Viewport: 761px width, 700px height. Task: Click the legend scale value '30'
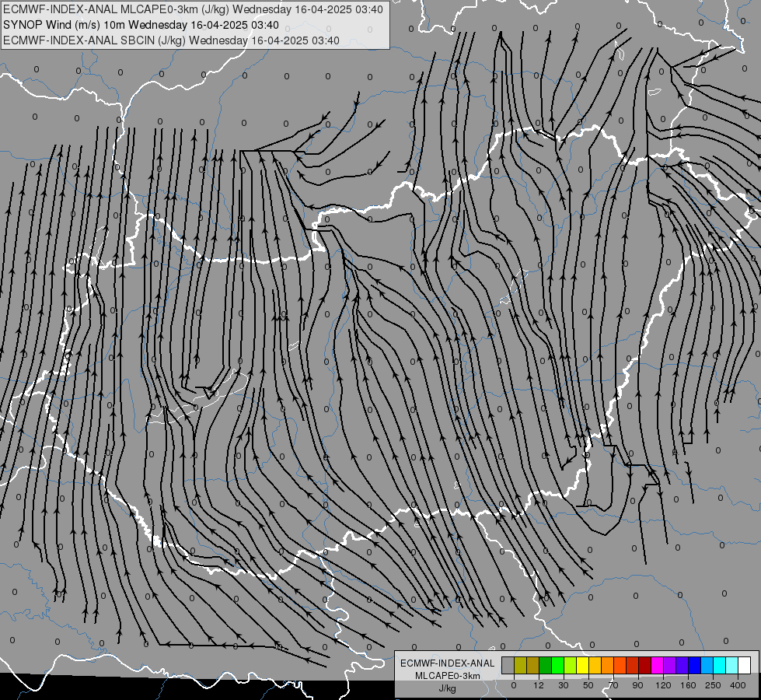pos(564,685)
